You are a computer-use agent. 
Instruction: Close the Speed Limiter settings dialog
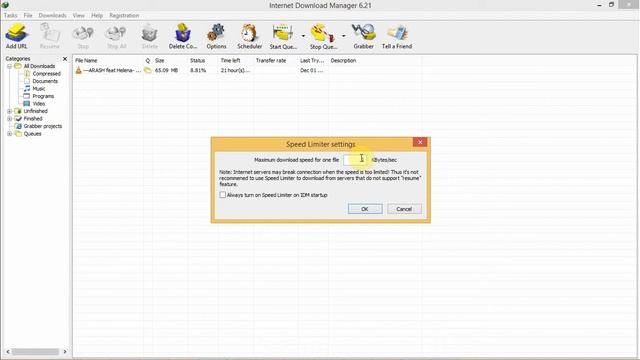coord(420,142)
